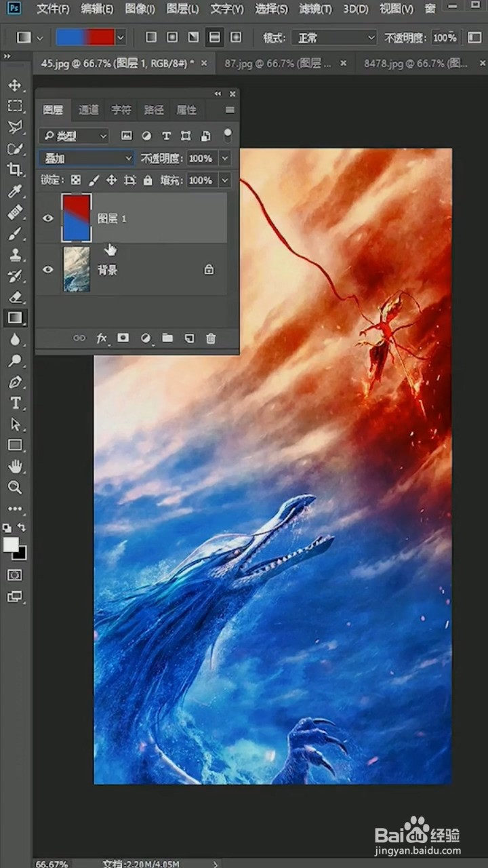Click the link layers icon
Viewport: 488px width, 868px height.
tap(80, 338)
